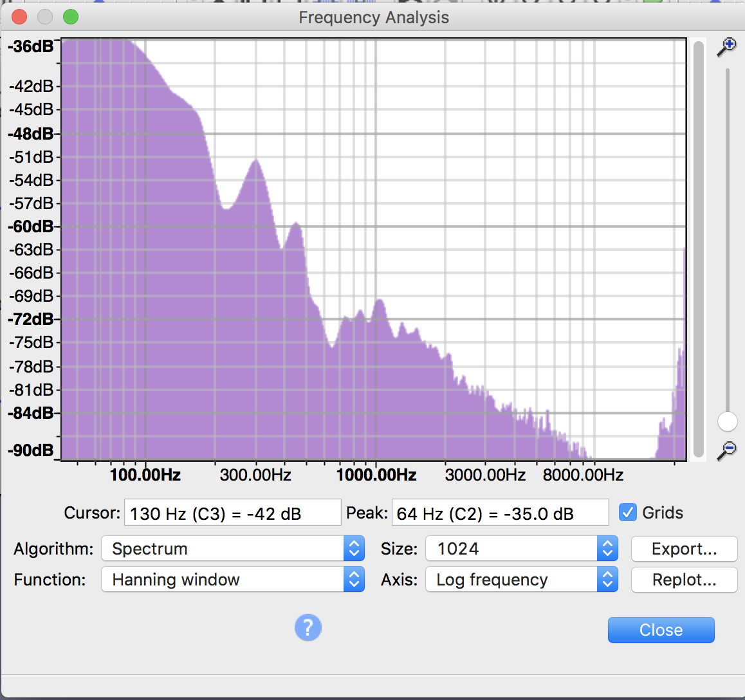Open the Function Hanning window dropdown

click(x=233, y=580)
